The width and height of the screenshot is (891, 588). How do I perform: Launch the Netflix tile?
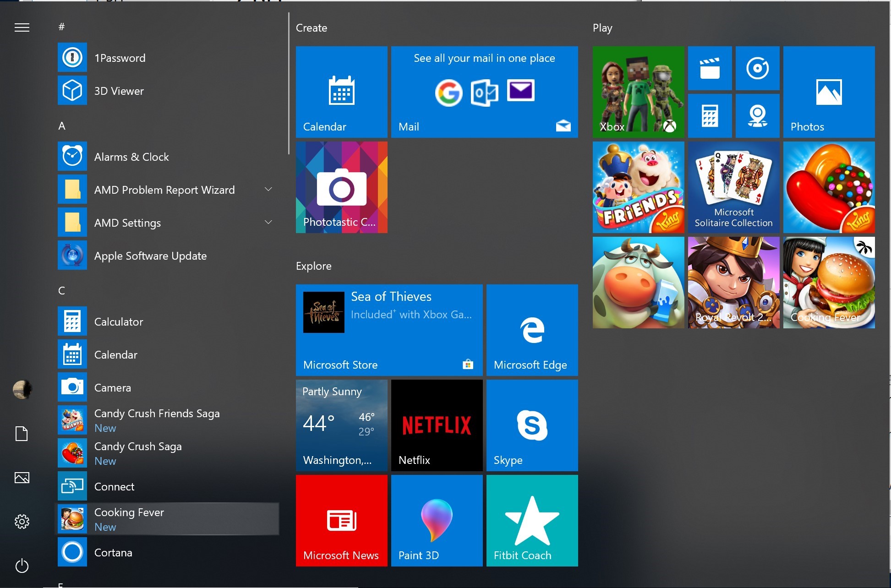tap(437, 425)
